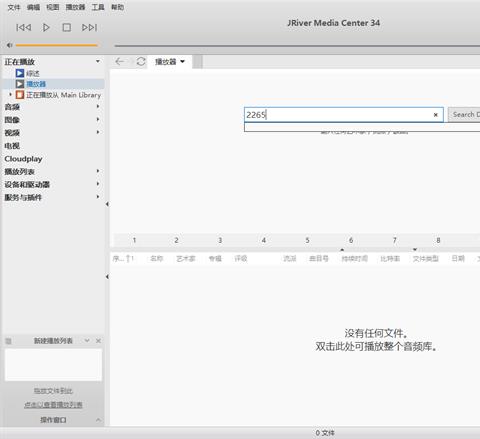Expand the 音频 section arrow
This screenshot has height=439, width=480.
coord(98,107)
